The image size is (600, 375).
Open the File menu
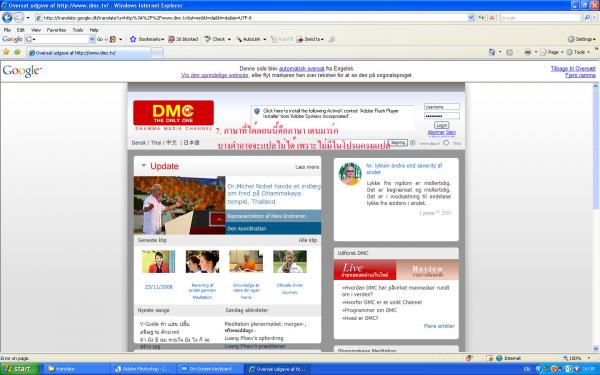7,30
